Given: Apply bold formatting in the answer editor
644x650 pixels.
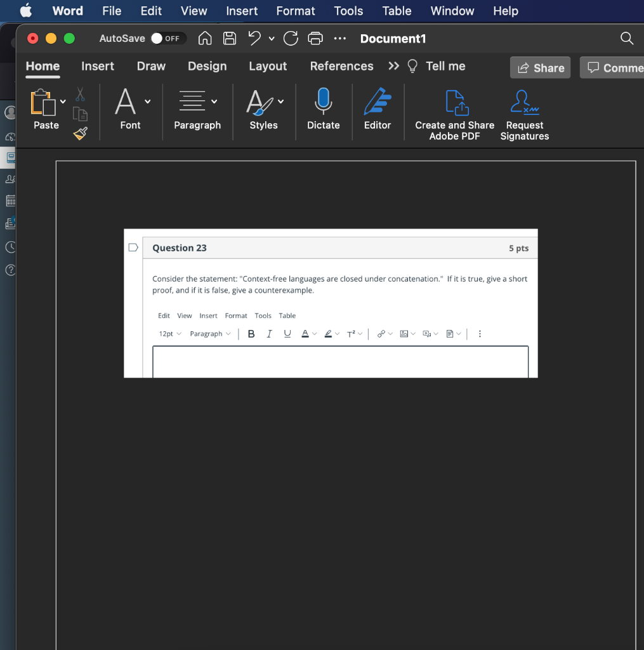Looking at the screenshot, I should tap(251, 333).
